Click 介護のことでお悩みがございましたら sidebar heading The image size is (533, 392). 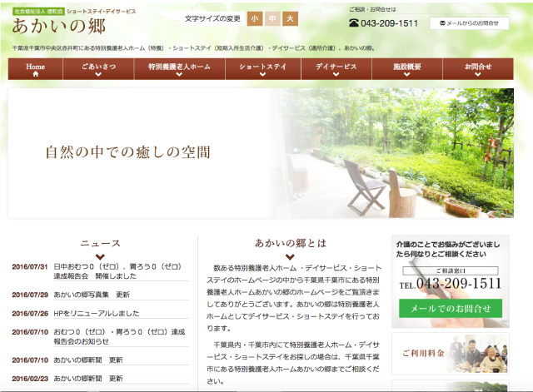pyautogui.click(x=448, y=249)
